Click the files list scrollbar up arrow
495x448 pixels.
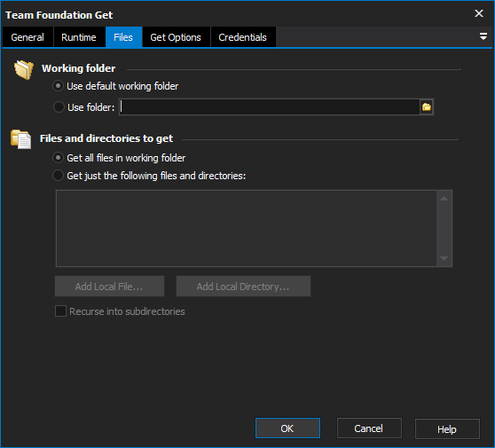pyautogui.click(x=444, y=198)
